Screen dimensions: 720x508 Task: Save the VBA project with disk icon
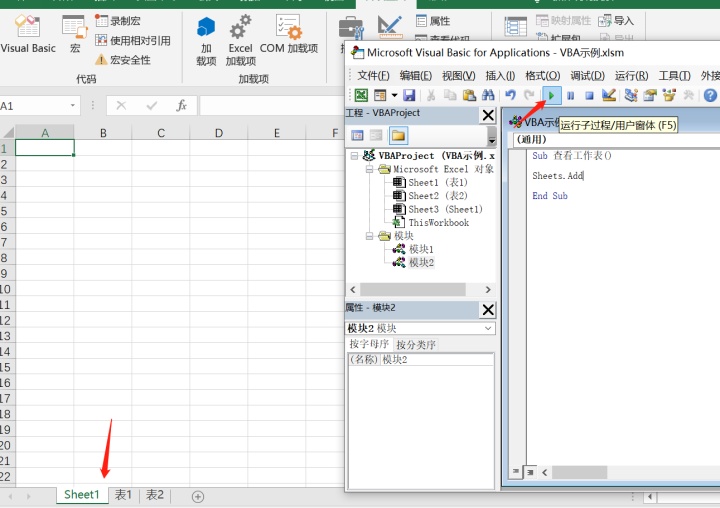click(409, 95)
